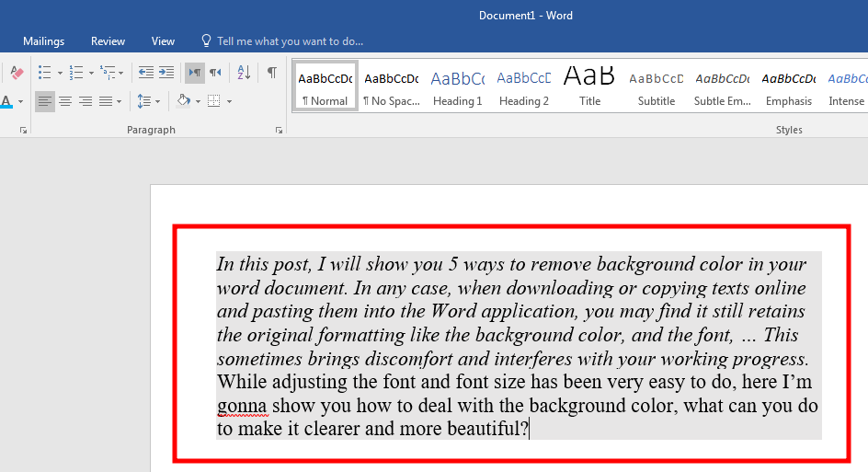The width and height of the screenshot is (868, 472).
Task: Apply numbered list formatting
Action: (x=76, y=73)
